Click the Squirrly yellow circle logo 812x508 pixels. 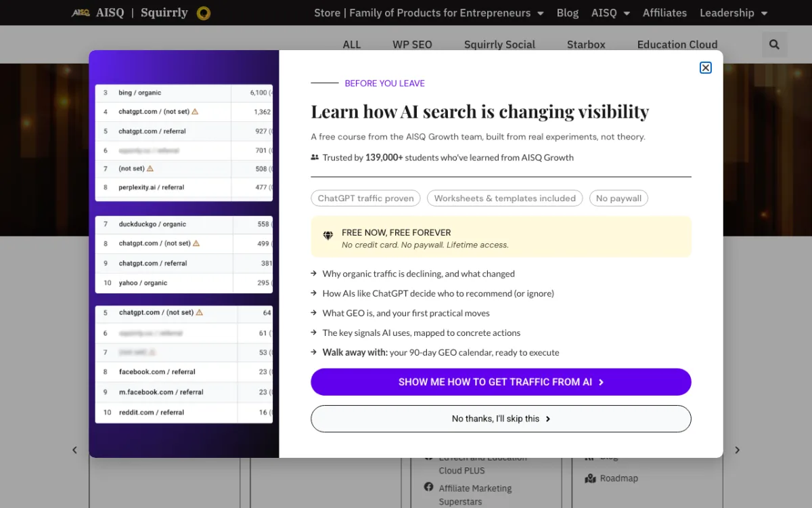click(203, 13)
